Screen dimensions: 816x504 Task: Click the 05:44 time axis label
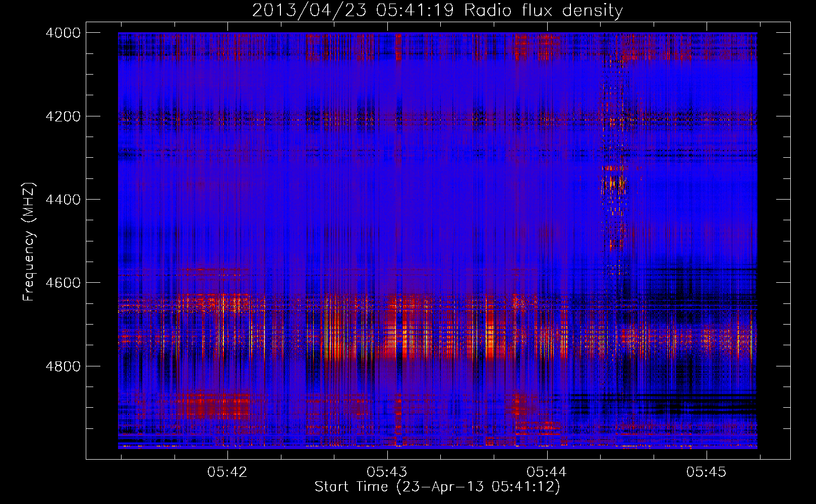[x=547, y=472]
